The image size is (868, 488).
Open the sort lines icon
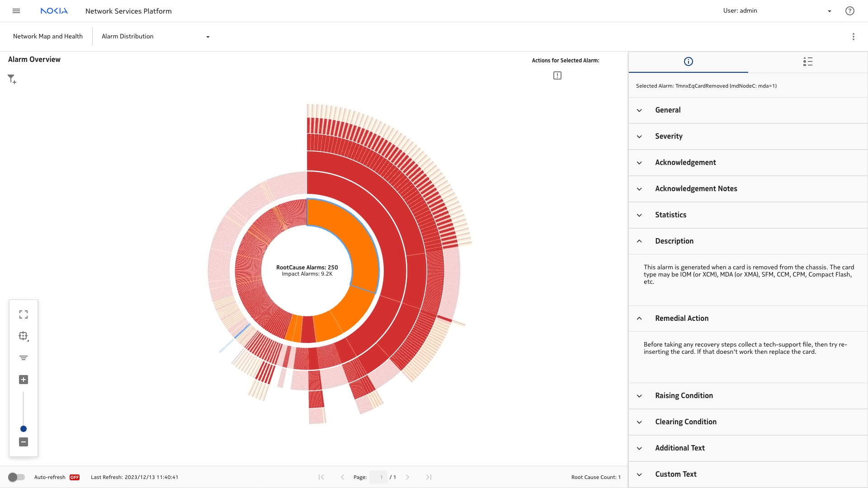[x=24, y=358]
